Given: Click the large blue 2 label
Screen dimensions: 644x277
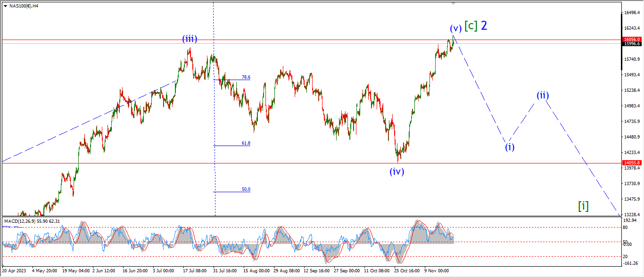Looking at the screenshot, I should (484, 25).
